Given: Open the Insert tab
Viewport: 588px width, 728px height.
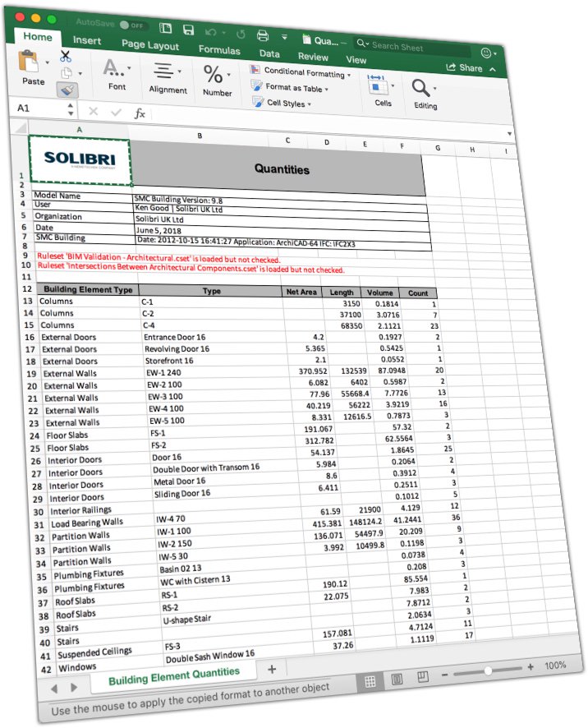Looking at the screenshot, I should [87, 40].
